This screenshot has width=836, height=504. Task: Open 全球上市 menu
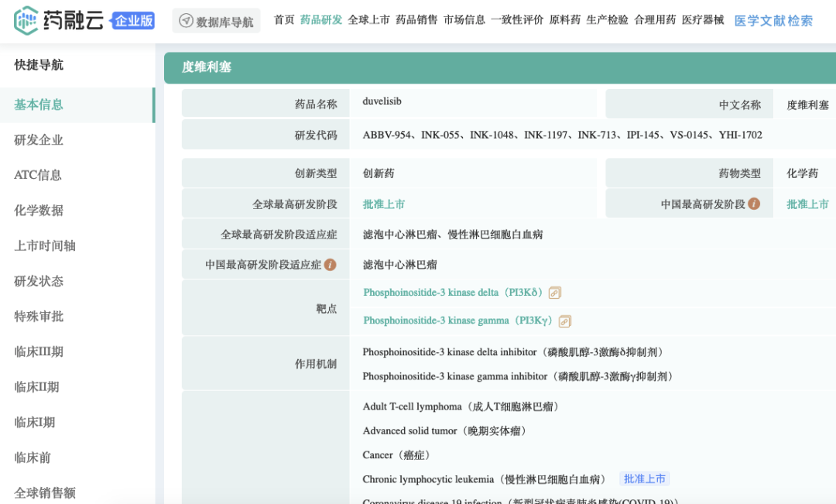pyautogui.click(x=369, y=19)
